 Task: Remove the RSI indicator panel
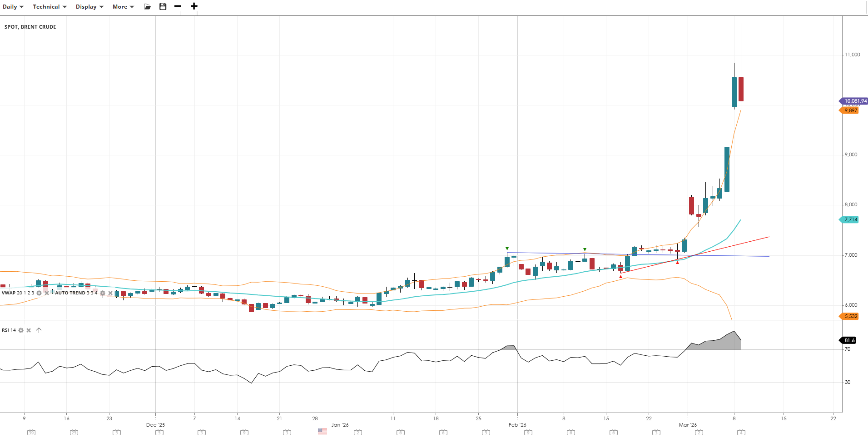pyautogui.click(x=29, y=330)
